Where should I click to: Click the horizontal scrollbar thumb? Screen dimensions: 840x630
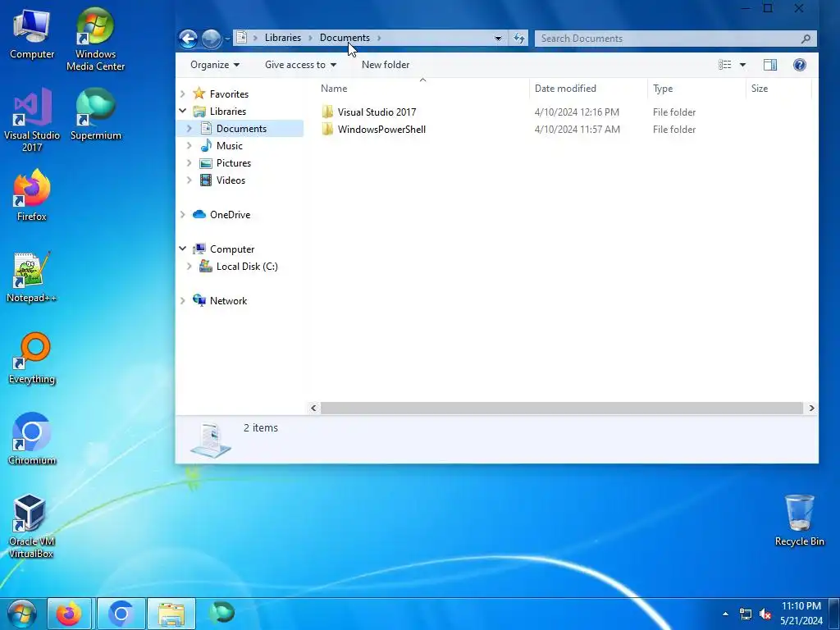561,409
